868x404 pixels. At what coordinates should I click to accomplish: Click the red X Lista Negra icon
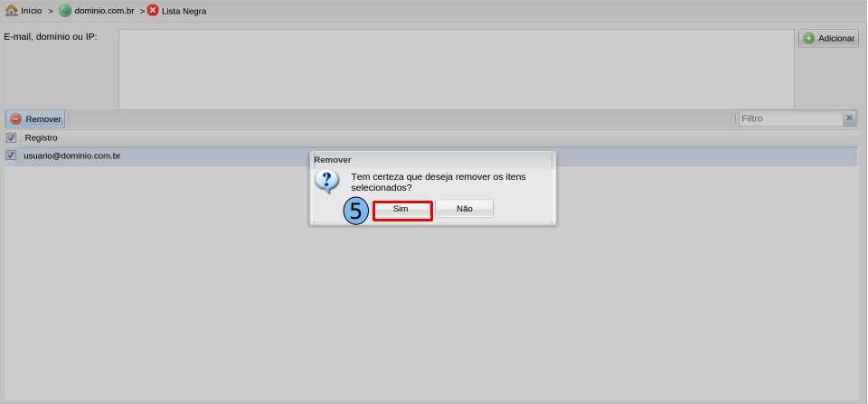(x=153, y=10)
